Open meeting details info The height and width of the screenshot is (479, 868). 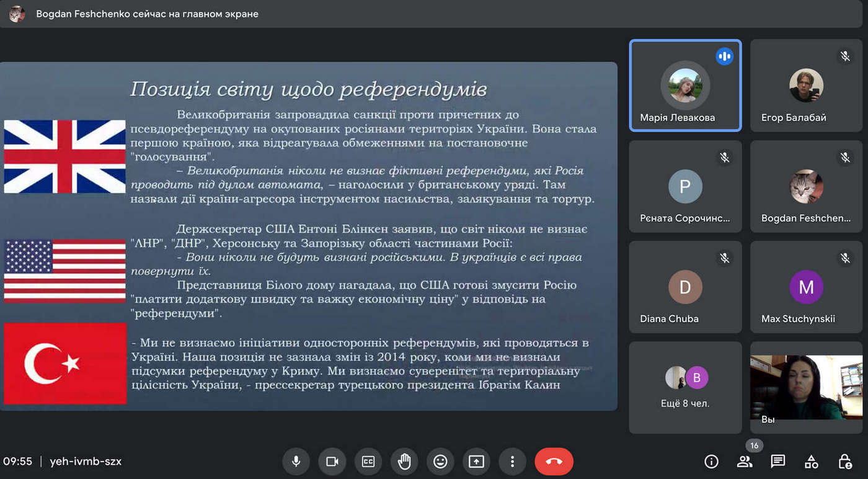[x=712, y=462]
